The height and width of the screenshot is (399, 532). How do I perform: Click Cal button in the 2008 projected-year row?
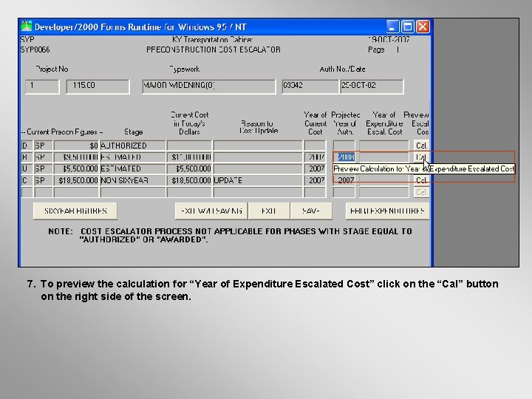coord(421,157)
